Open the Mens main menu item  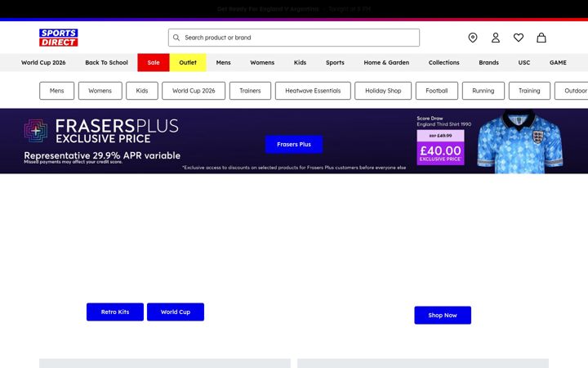[223, 62]
